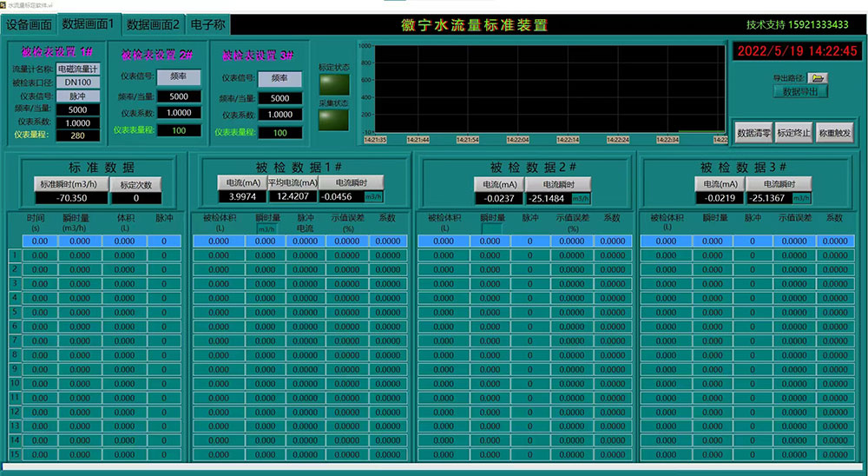The image size is (868, 476).
Task: Click the 仪表表量程 field in 被检表设置 3#
Action: 280,133
